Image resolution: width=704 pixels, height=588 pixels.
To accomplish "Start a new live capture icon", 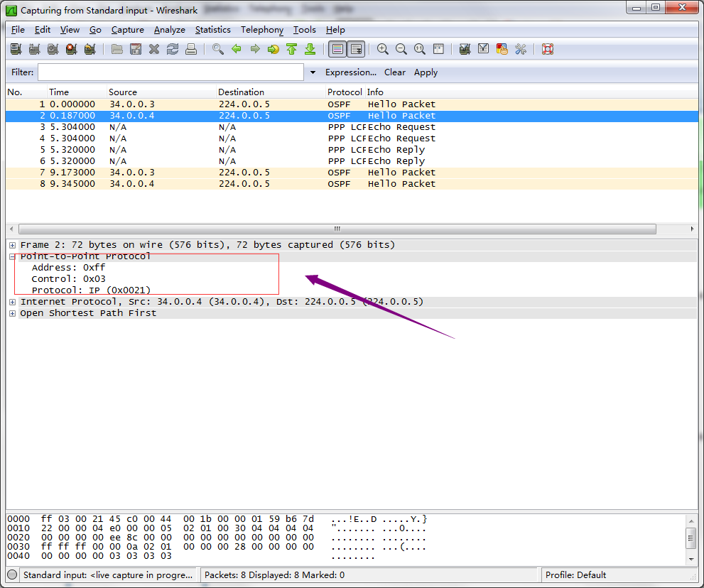I will [x=53, y=49].
